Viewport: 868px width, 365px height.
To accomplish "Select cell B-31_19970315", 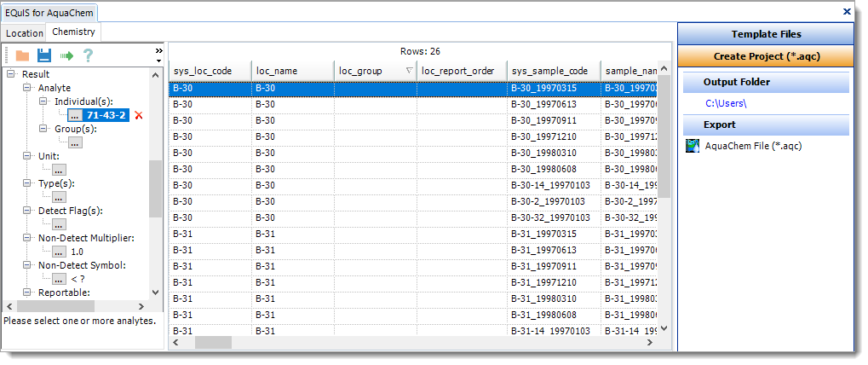I will 554,234.
